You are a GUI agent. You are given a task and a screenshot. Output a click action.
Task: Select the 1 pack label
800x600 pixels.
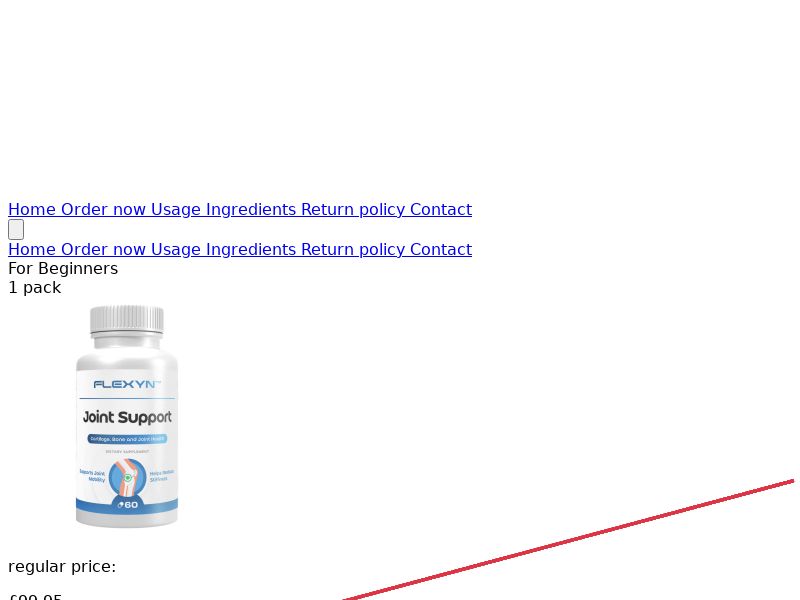pyautogui.click(x=35, y=288)
